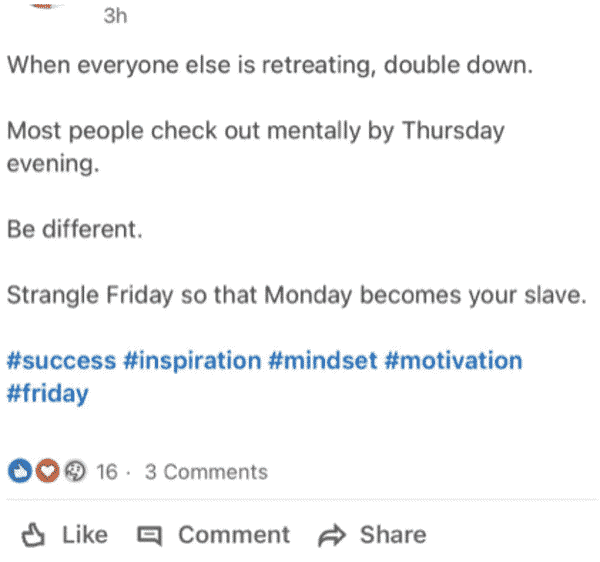Click the 3h post timestamp
Image resolution: width=600 pixels, height=562 pixels.
click(115, 16)
